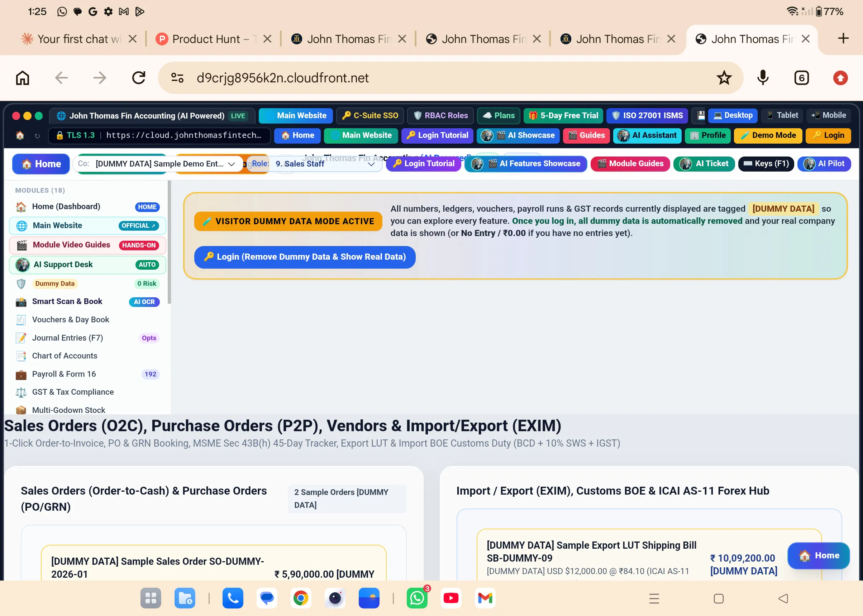
Task: Open site settings icon in address bar
Action: (177, 78)
